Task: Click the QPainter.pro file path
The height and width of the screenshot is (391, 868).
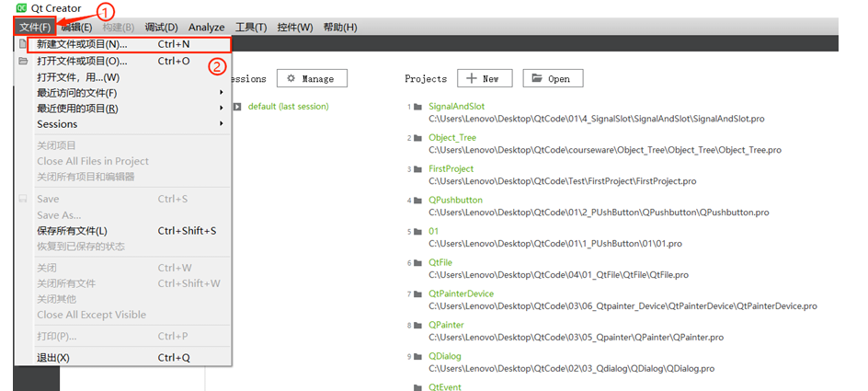Action: coord(577,338)
